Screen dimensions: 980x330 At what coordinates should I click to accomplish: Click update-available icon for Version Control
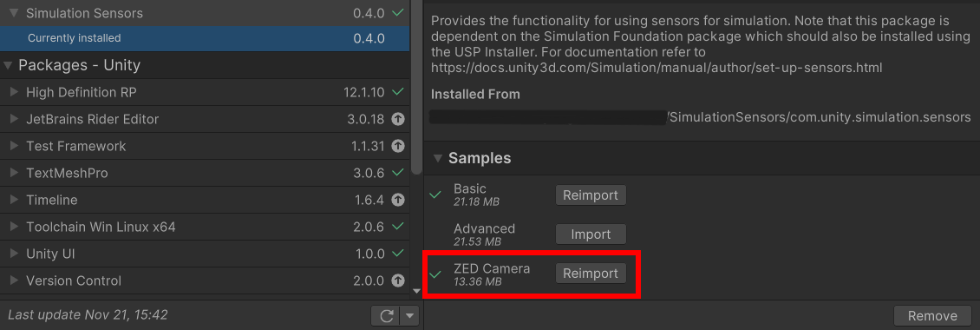397,280
